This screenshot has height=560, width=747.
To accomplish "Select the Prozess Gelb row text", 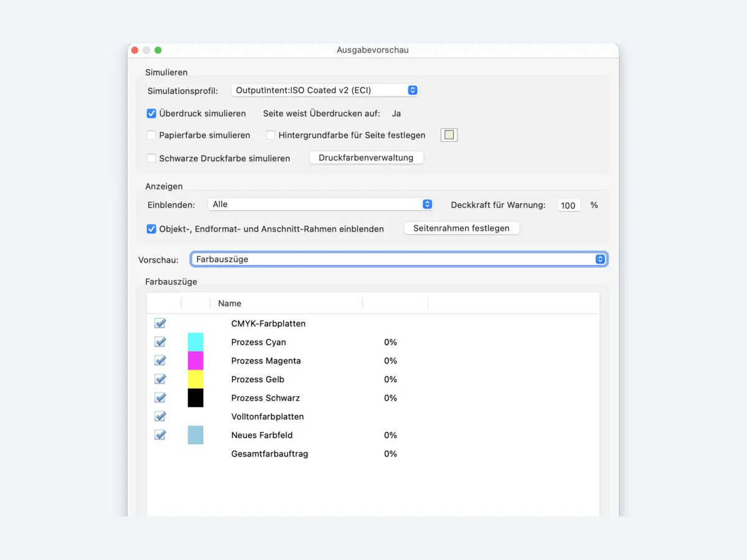I will click(x=258, y=380).
